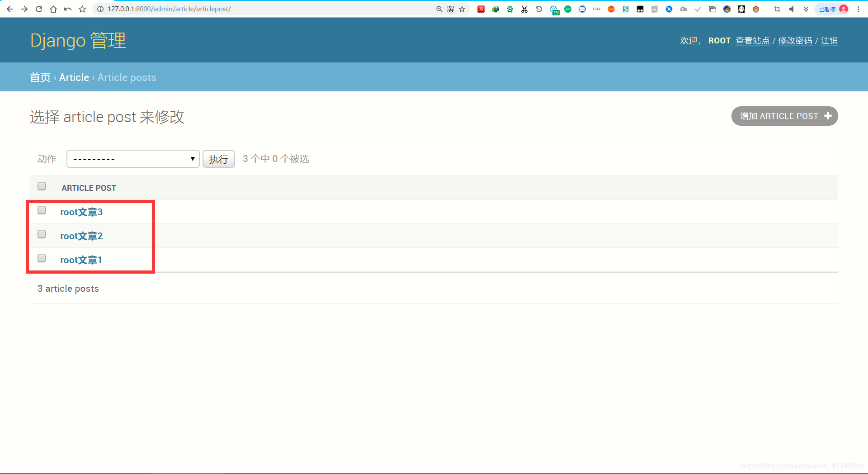
Task: Click the orange infinity extension icon
Action: pyautogui.click(x=611, y=9)
